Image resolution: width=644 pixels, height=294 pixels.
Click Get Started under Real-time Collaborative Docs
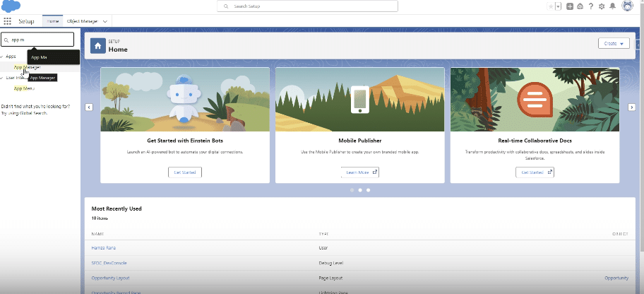coord(535,172)
